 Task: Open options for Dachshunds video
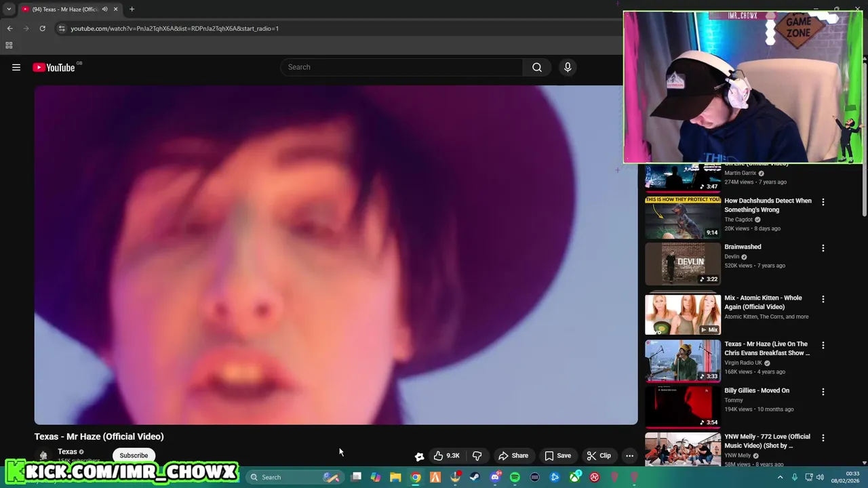point(823,202)
